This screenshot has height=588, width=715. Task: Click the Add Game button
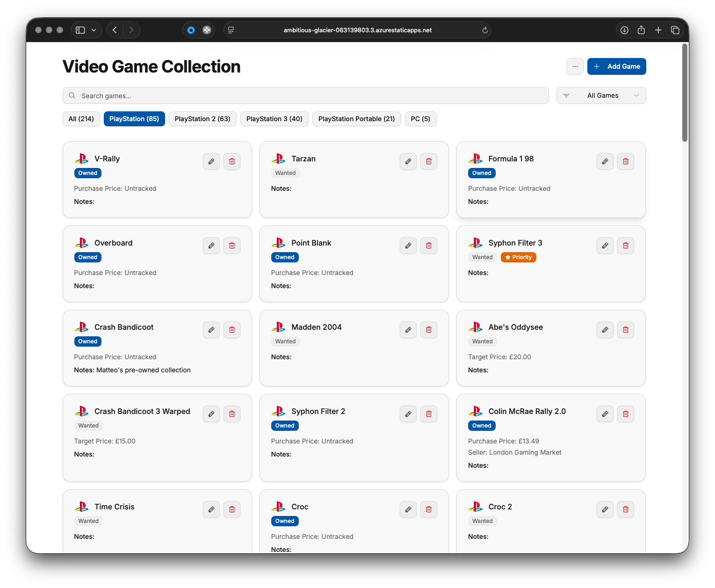point(616,66)
